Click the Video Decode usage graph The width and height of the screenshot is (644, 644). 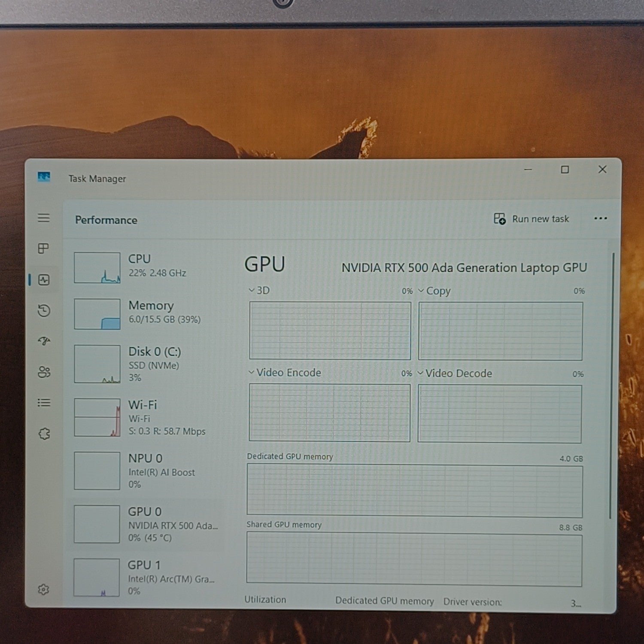point(500,414)
